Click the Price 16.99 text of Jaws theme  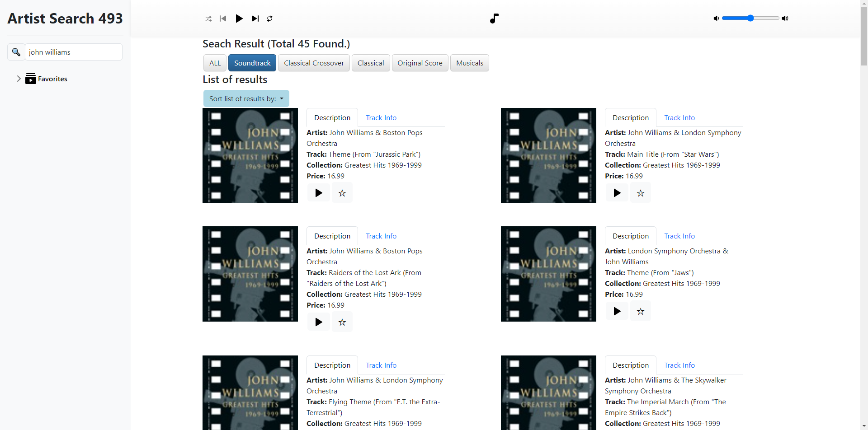(624, 294)
